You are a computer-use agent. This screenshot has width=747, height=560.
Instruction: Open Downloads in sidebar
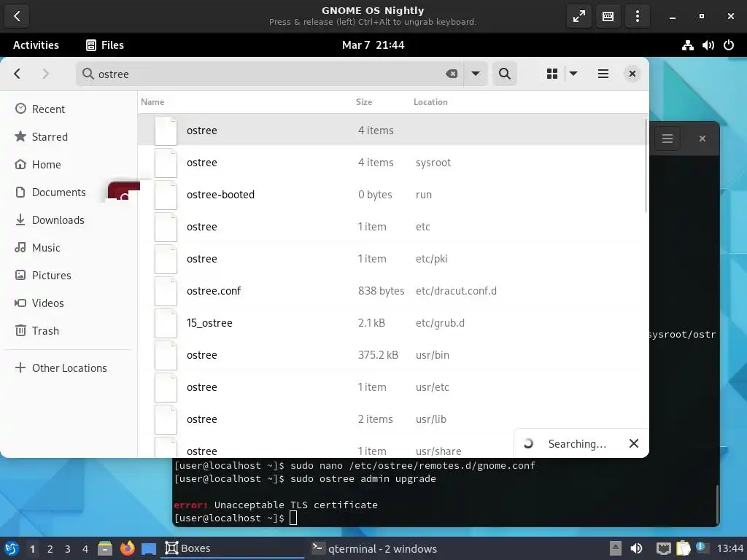click(x=69, y=220)
